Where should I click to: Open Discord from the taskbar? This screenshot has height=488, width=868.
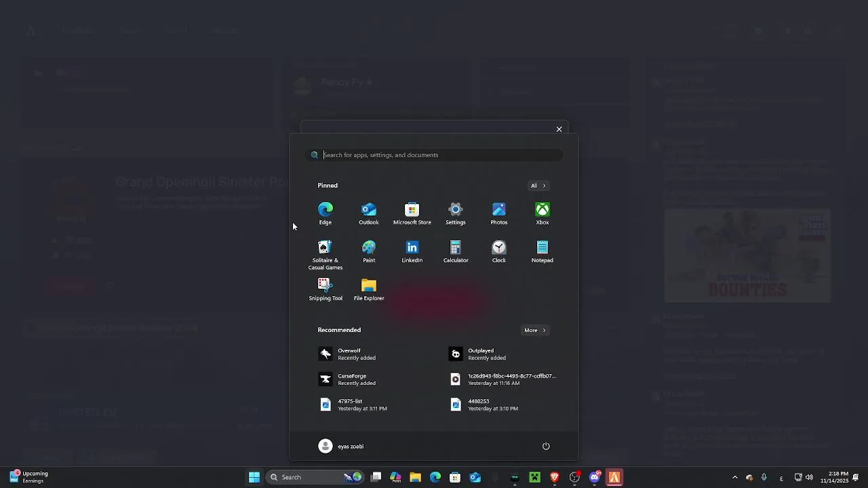[x=595, y=477]
